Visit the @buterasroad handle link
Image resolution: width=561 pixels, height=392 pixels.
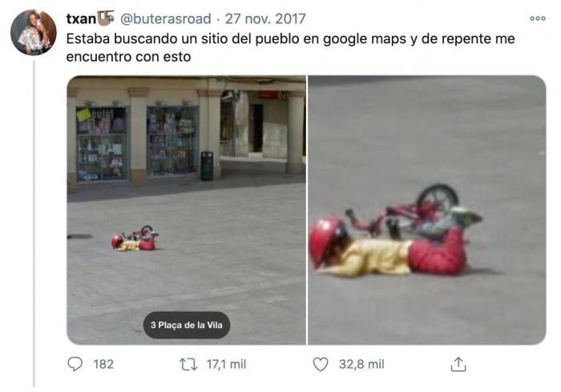[x=166, y=18]
